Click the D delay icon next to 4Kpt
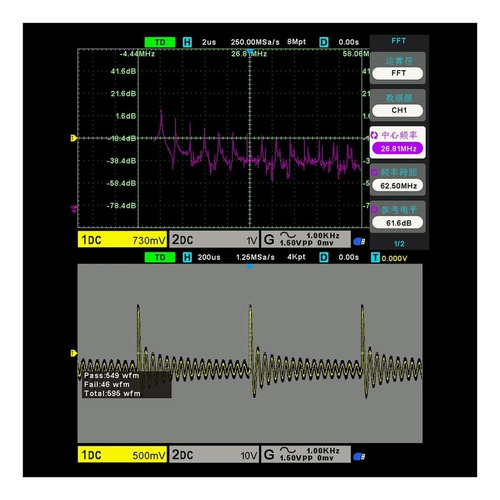 324,257
